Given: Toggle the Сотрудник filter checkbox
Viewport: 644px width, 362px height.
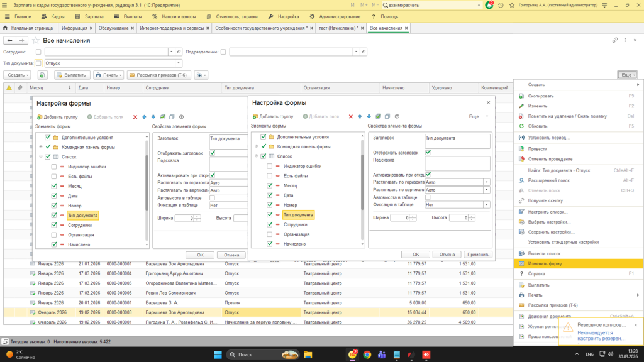Looking at the screenshot, I should (x=38, y=52).
